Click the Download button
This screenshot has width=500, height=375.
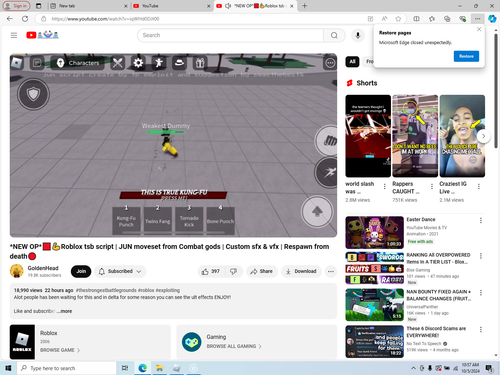[x=301, y=271]
